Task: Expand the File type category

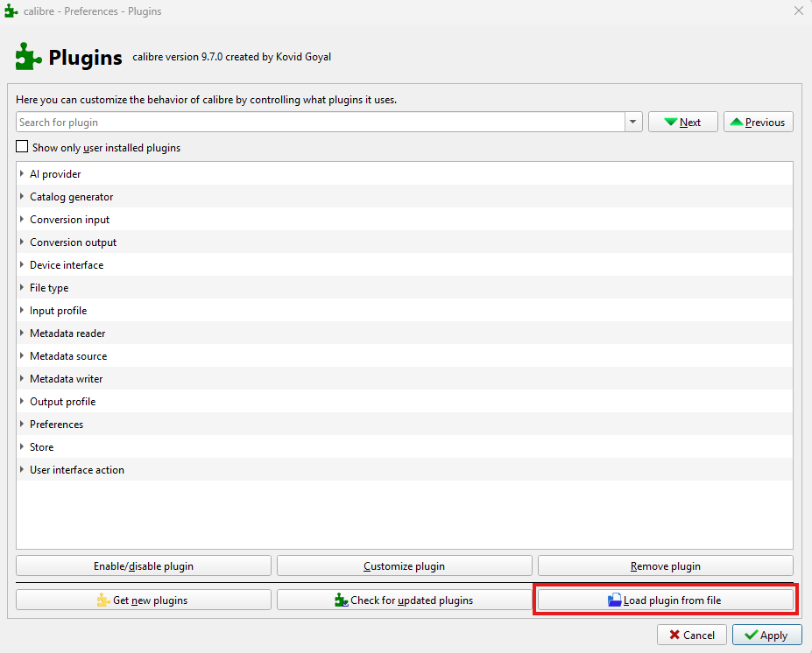Action: [22, 288]
